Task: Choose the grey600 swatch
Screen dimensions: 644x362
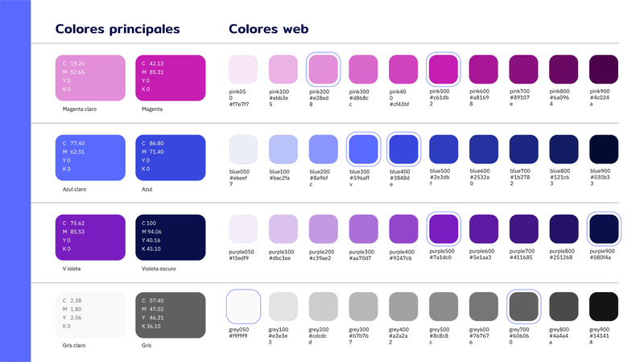Action: tap(484, 306)
